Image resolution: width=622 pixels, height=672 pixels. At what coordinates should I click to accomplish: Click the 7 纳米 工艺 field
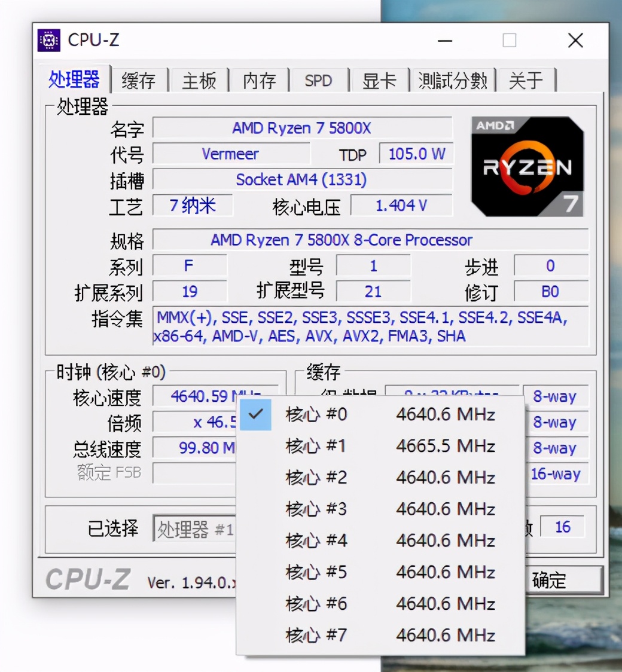(x=193, y=205)
